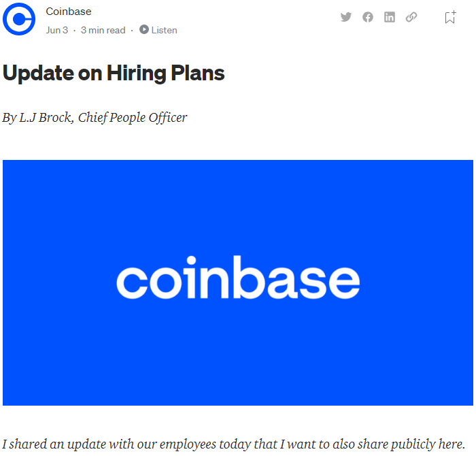Click the Listen text label

(165, 30)
